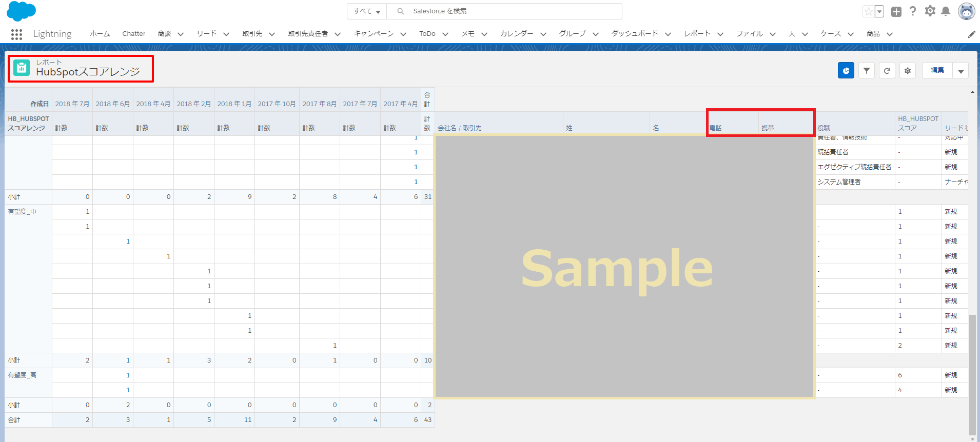Open the Chatter tab
This screenshot has height=442, width=980.
(x=133, y=34)
